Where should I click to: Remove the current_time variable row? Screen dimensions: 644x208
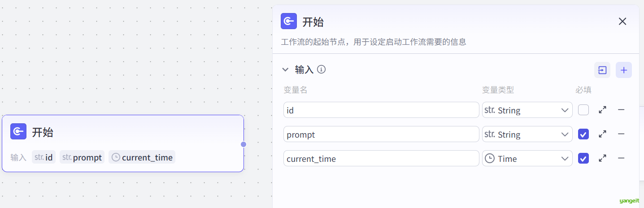[621, 158]
